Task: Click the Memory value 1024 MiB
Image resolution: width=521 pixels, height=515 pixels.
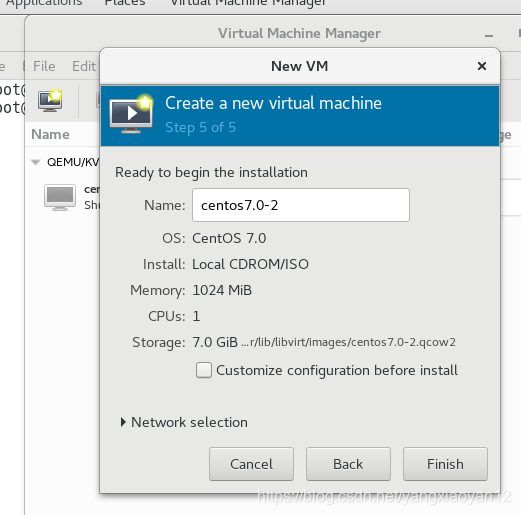Action: tap(222, 290)
